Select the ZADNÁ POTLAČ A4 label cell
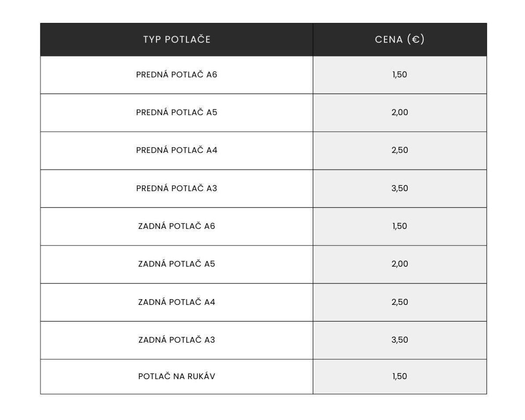Image resolution: width=525 pixels, height=420 pixels. click(177, 302)
